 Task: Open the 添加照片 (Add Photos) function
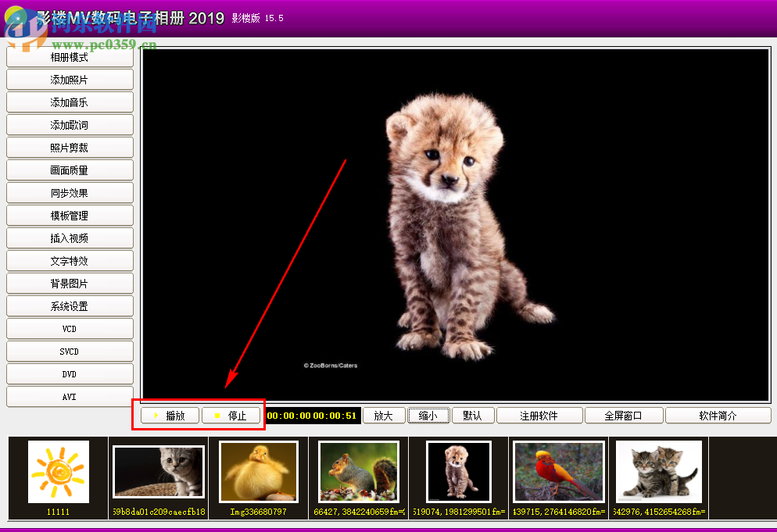69,79
